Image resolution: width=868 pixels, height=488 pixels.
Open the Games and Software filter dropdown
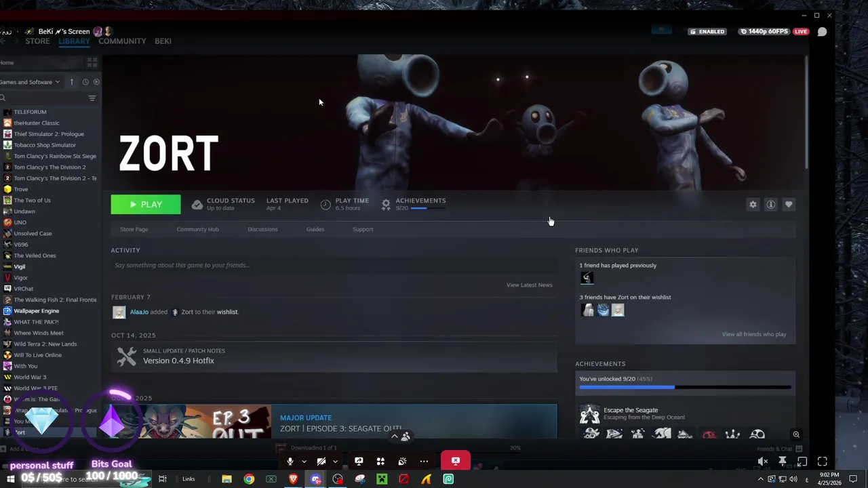(30, 82)
